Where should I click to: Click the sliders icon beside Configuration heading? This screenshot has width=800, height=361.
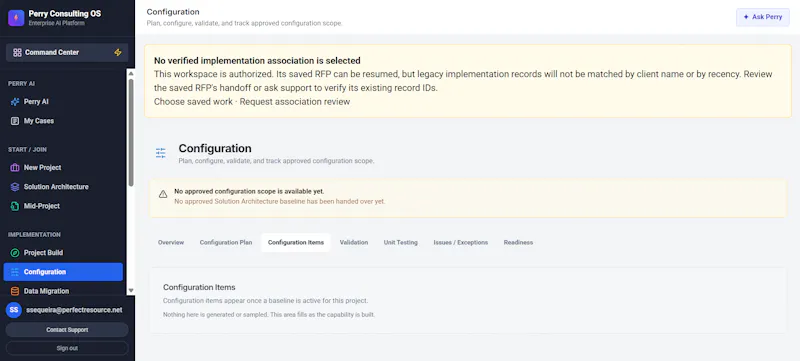(161, 153)
